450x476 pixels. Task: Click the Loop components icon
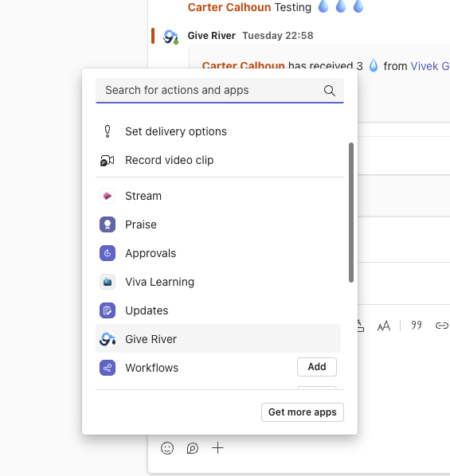192,448
